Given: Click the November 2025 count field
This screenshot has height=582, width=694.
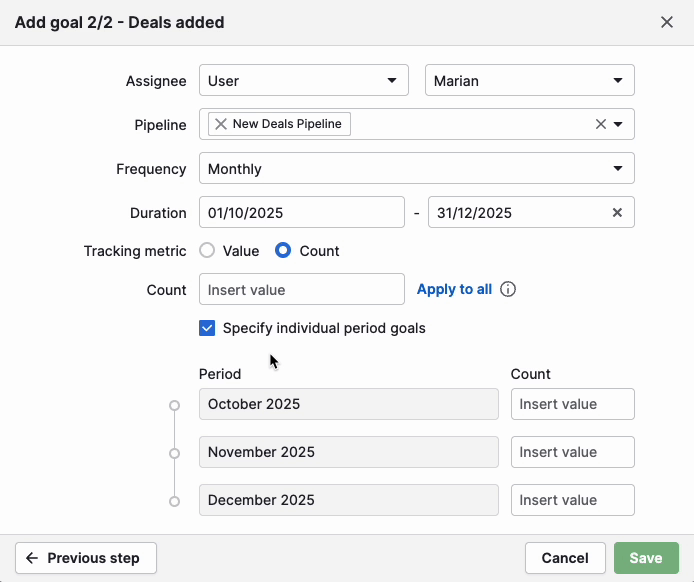Looking at the screenshot, I should tap(572, 452).
